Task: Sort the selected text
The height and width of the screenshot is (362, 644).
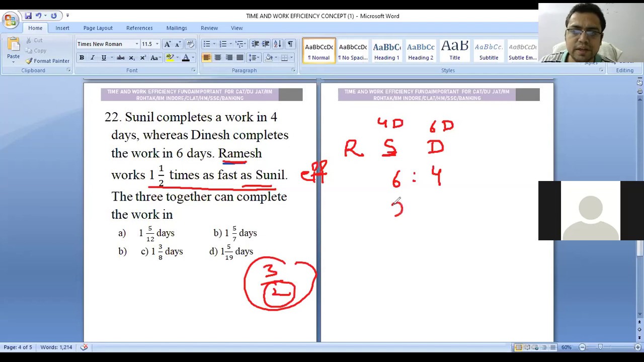Action: (278, 44)
